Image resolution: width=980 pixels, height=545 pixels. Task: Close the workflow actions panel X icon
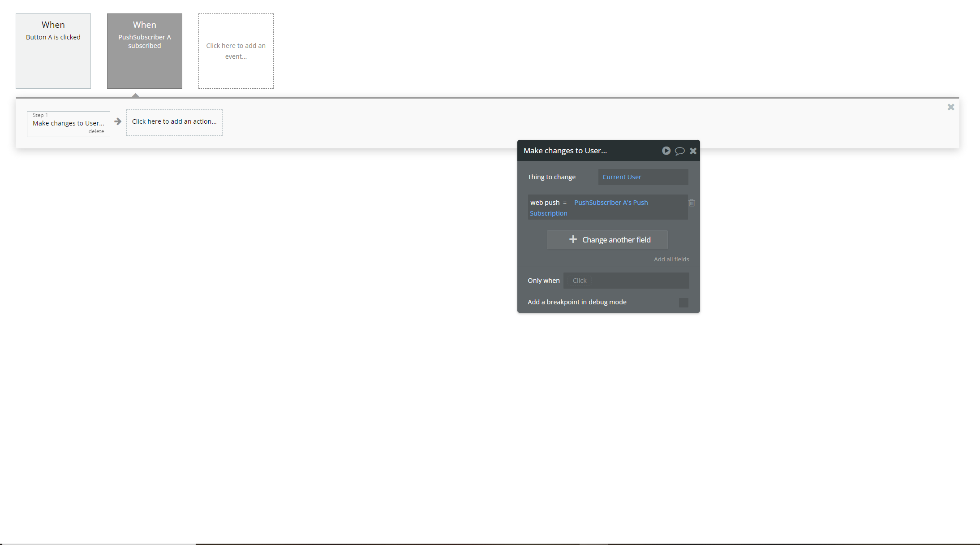(950, 107)
